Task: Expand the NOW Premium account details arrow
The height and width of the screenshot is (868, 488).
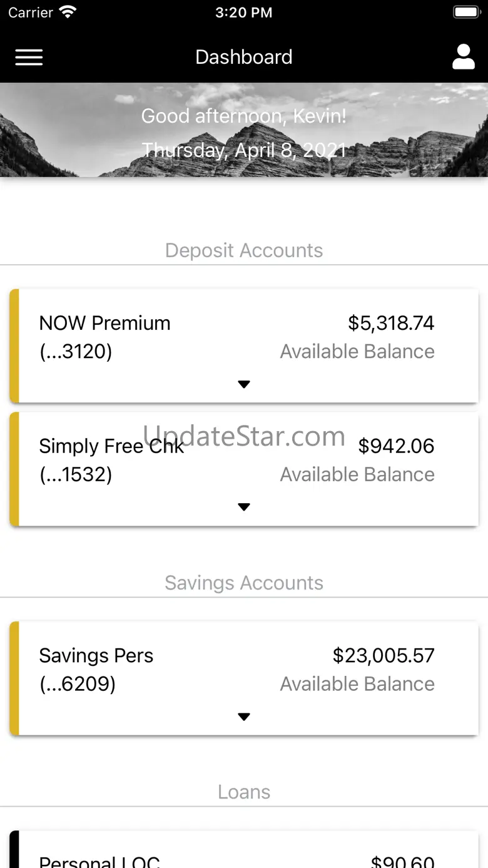Action: tap(244, 384)
